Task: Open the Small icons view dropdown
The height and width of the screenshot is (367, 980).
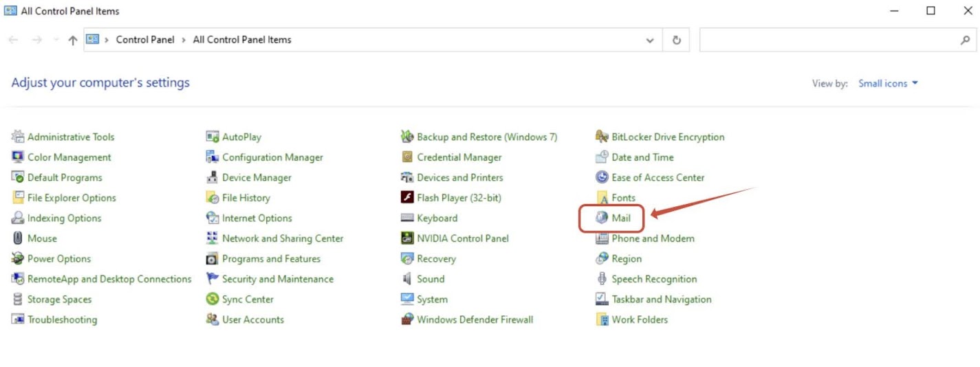Action: pyautogui.click(x=888, y=83)
